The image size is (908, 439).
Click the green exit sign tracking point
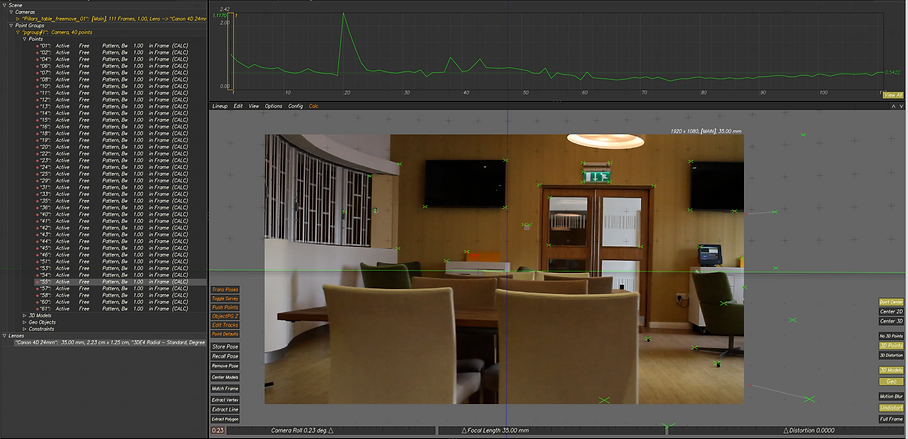pyautogui.click(x=597, y=177)
